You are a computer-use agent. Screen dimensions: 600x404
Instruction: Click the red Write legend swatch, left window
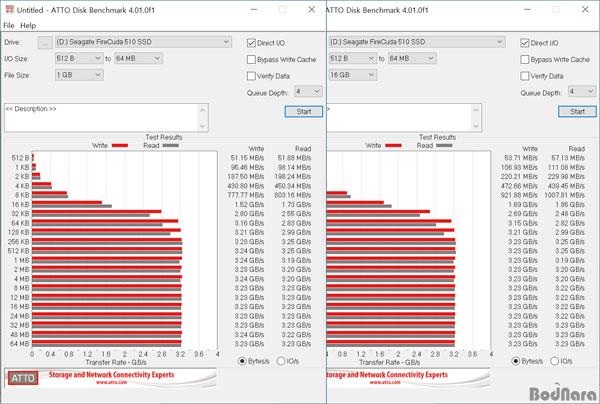(120, 145)
